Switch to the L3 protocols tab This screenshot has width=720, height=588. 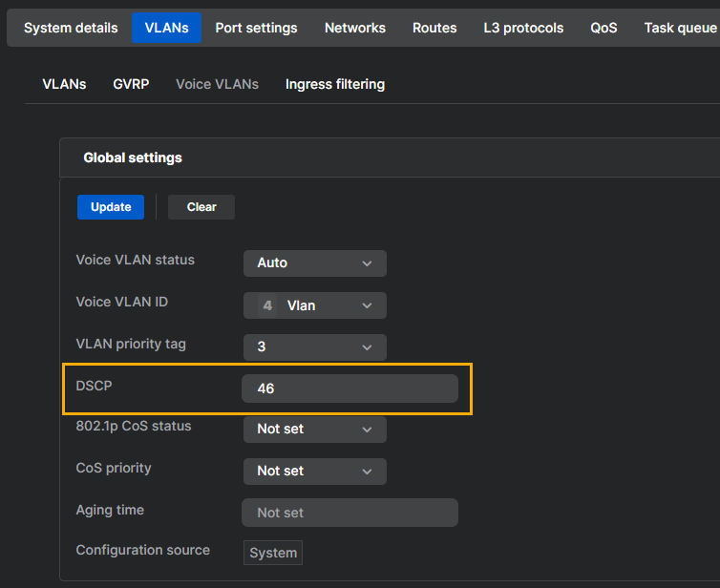tap(523, 28)
